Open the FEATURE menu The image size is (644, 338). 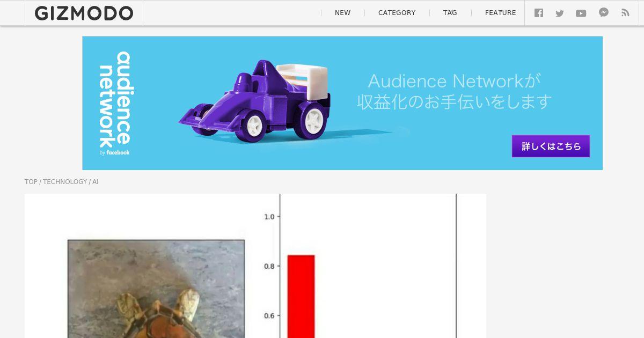[500, 13]
